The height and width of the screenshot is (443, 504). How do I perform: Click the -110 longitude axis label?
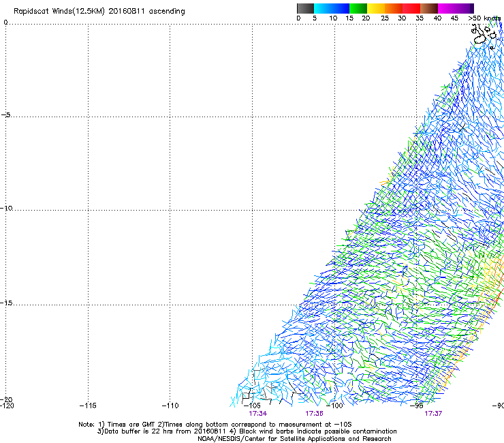(x=170, y=406)
